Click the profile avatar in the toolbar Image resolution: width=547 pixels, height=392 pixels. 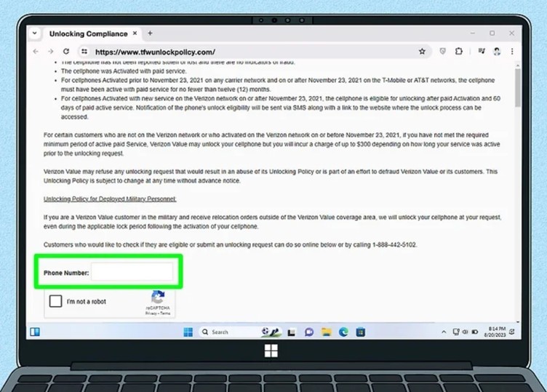[496, 52]
